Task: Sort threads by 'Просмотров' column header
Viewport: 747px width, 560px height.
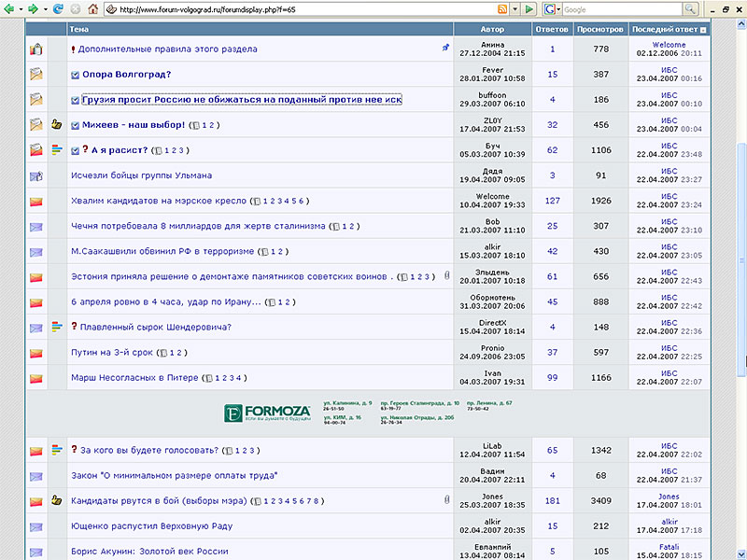Action: click(600, 30)
